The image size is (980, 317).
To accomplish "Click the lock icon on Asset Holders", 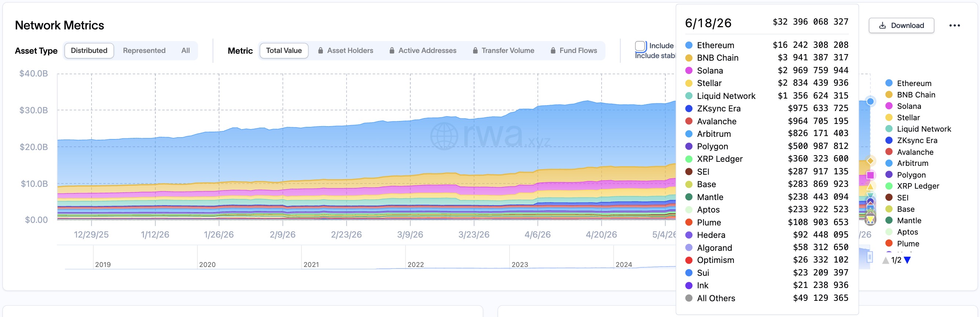I will [320, 51].
